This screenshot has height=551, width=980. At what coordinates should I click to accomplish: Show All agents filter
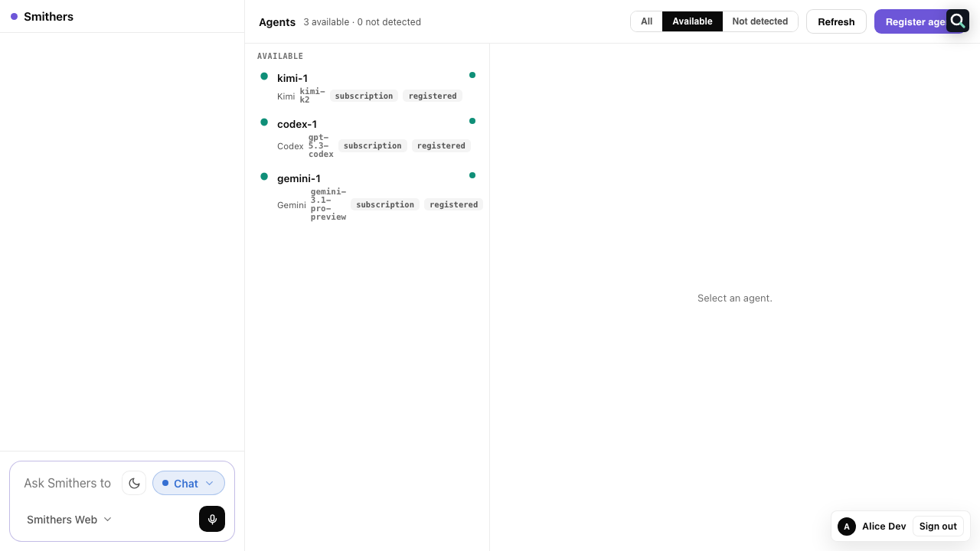(x=646, y=21)
